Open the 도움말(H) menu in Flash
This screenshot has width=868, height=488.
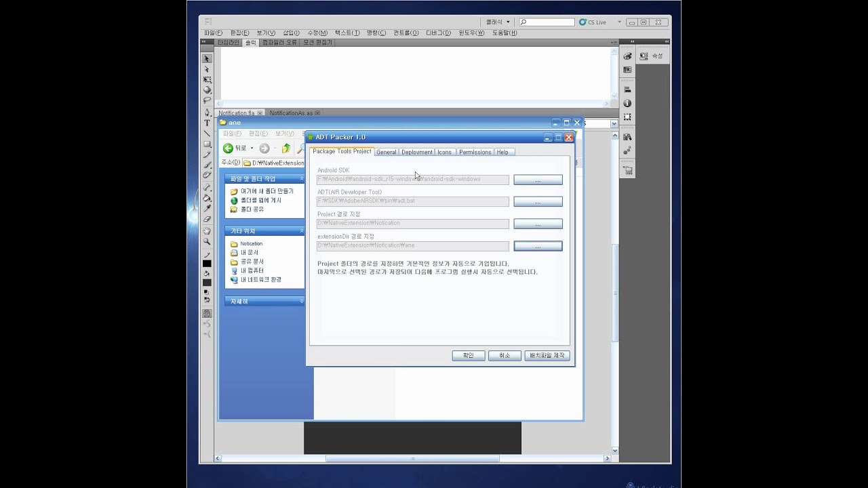[505, 33]
